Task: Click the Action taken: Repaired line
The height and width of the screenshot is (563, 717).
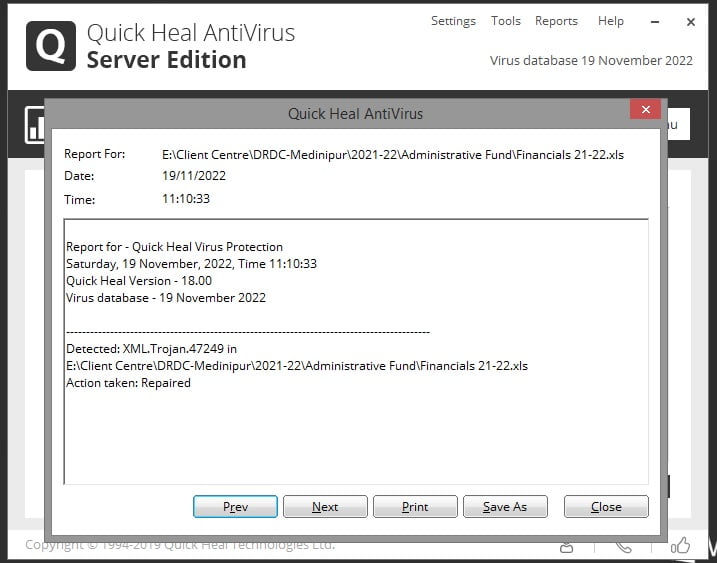Action: click(128, 383)
